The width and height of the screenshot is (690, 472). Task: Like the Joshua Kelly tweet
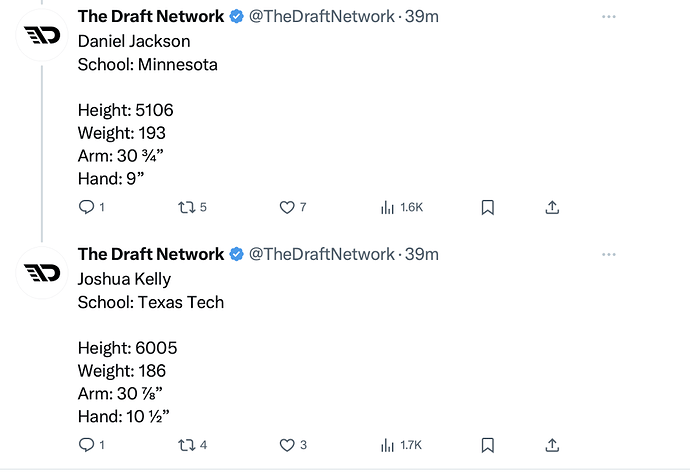288,444
